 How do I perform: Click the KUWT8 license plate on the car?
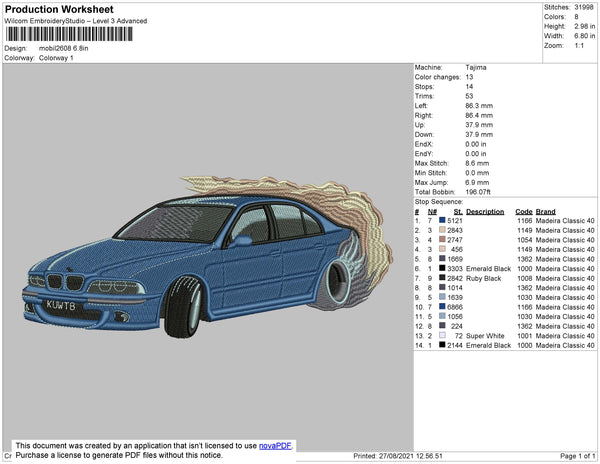[61, 304]
